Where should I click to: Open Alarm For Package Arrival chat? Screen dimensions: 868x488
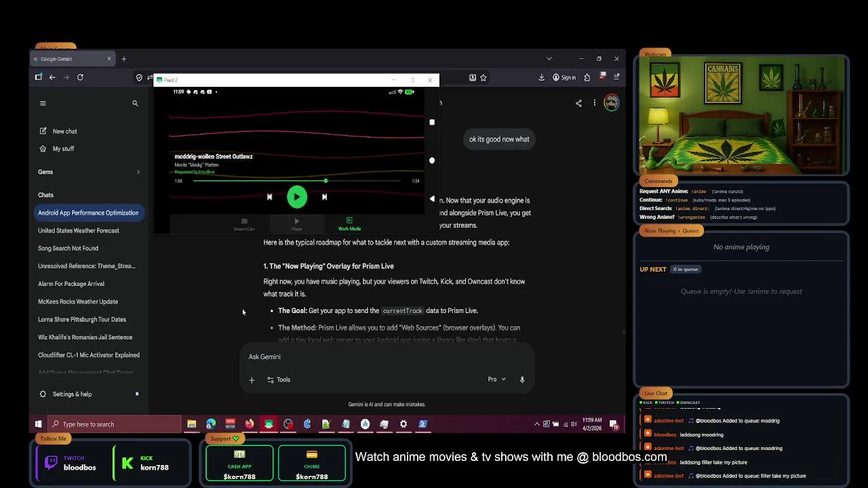pos(71,284)
